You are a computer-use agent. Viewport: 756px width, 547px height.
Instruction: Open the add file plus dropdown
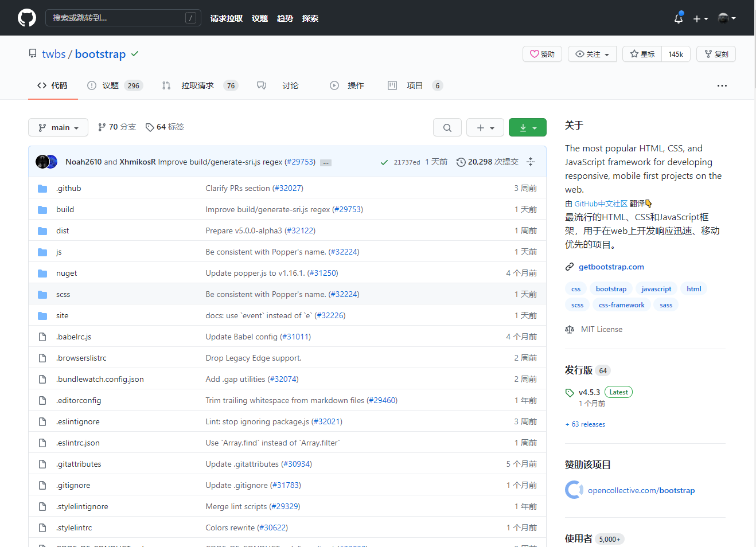click(485, 127)
